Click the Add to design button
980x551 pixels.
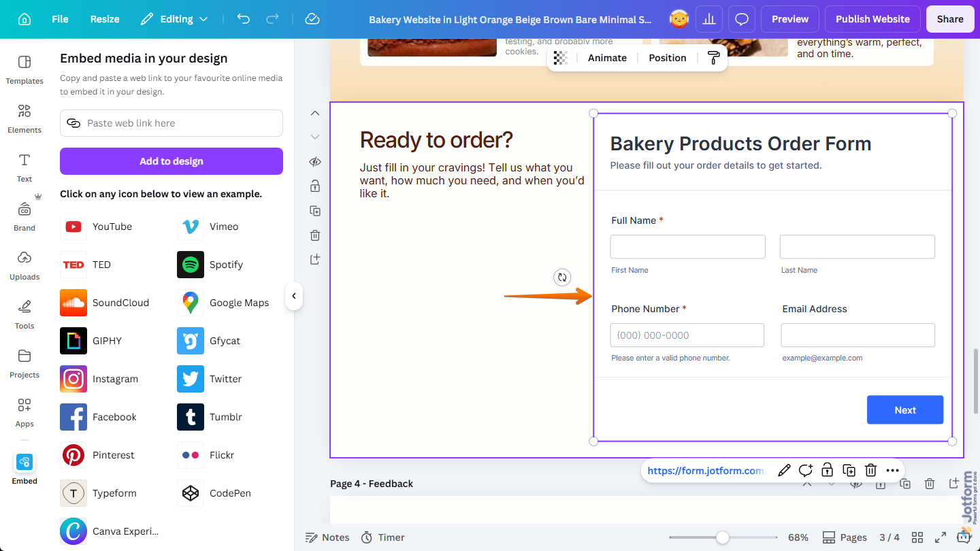point(171,161)
